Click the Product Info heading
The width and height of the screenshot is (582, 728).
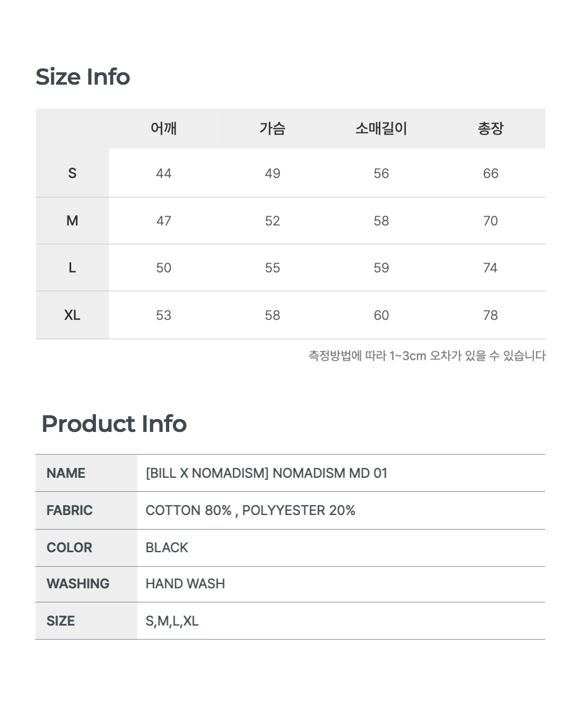[114, 424]
